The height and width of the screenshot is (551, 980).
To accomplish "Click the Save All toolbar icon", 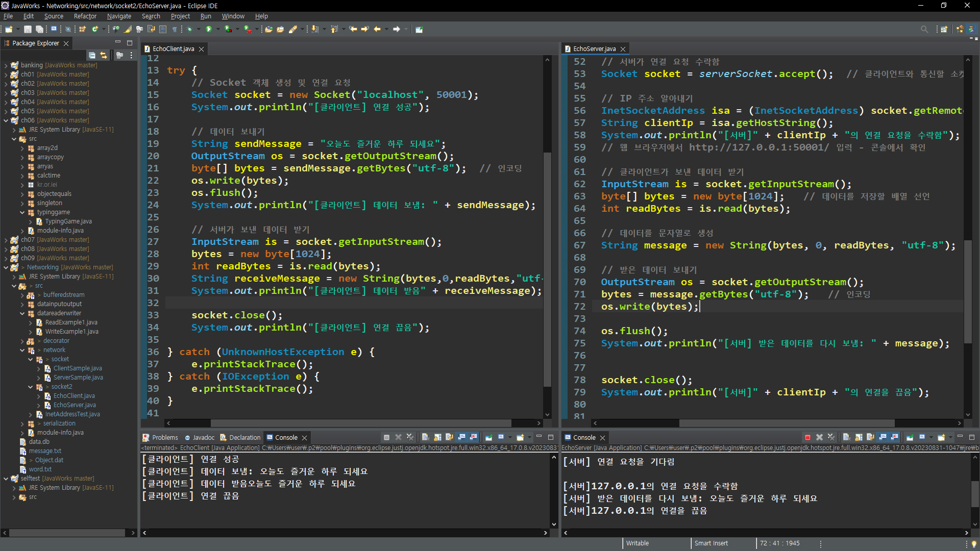I will point(39,29).
